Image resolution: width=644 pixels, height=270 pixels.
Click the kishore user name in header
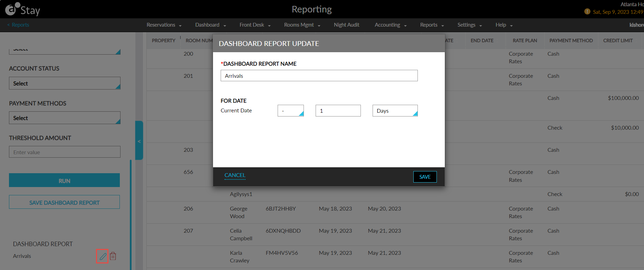pyautogui.click(x=636, y=25)
